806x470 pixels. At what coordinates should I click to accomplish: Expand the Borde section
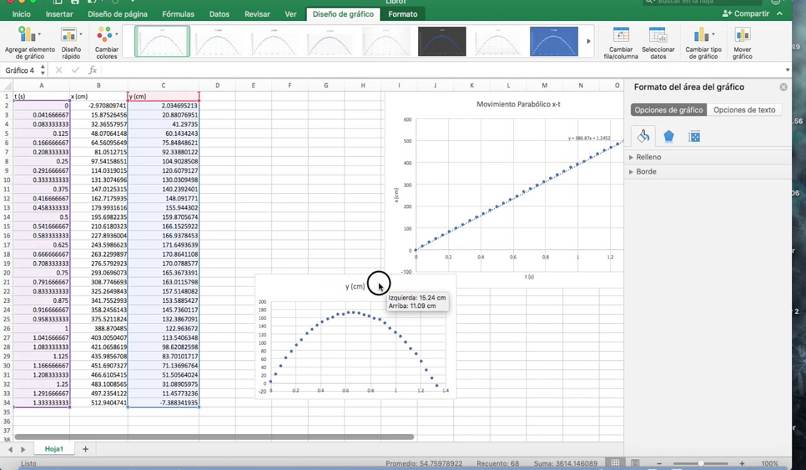click(646, 171)
